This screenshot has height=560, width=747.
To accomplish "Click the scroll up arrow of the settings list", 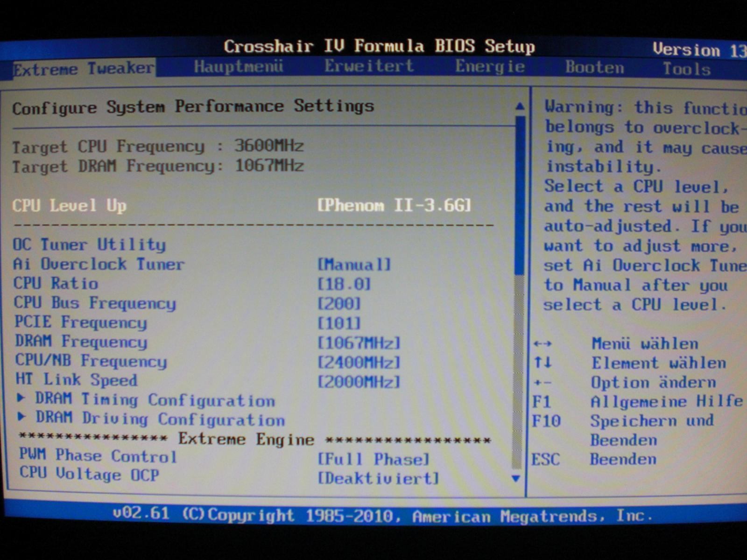I will pos(520,106).
